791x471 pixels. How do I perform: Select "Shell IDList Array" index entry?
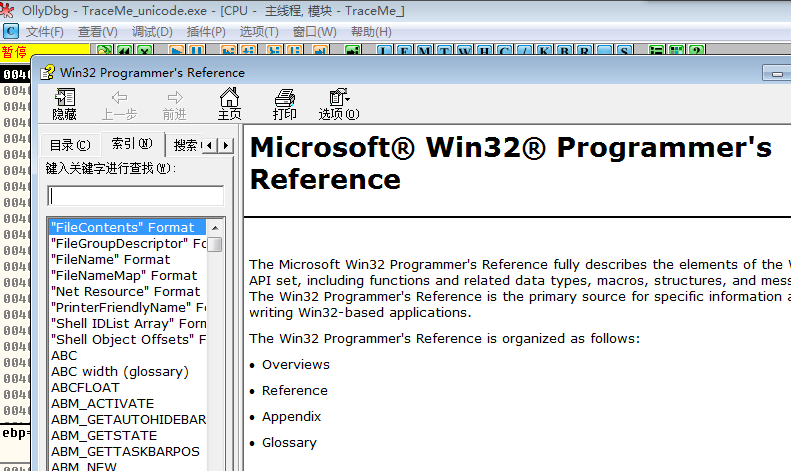(128, 324)
